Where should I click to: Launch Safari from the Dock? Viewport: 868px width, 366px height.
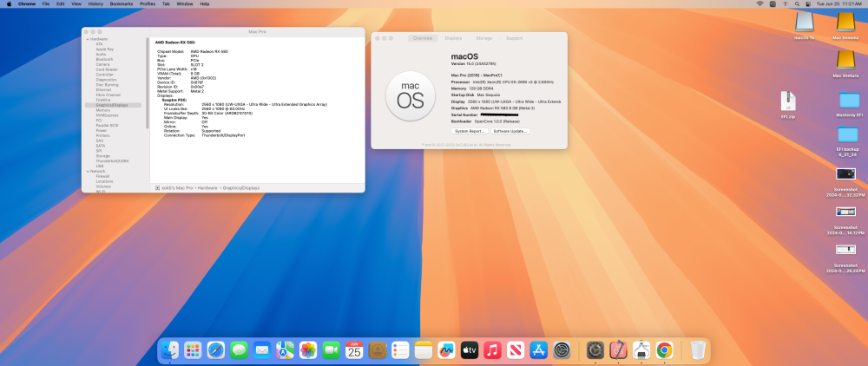[x=216, y=350]
